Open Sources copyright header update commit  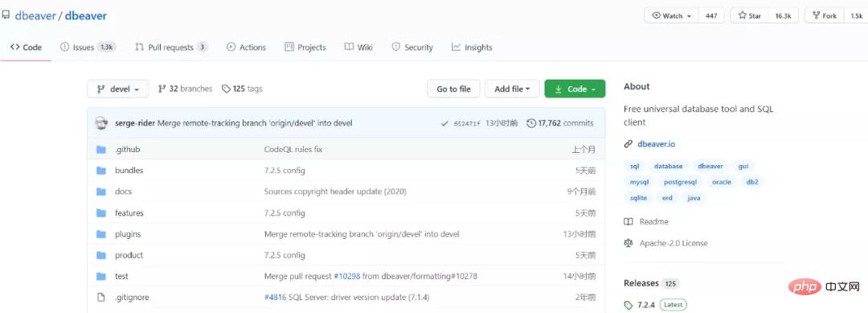[335, 192]
